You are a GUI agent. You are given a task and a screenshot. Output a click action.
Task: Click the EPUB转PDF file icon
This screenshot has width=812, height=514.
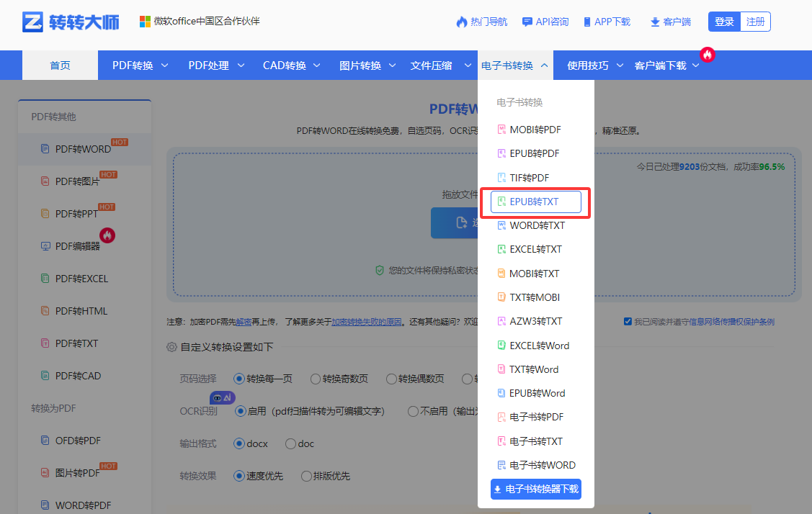click(501, 153)
